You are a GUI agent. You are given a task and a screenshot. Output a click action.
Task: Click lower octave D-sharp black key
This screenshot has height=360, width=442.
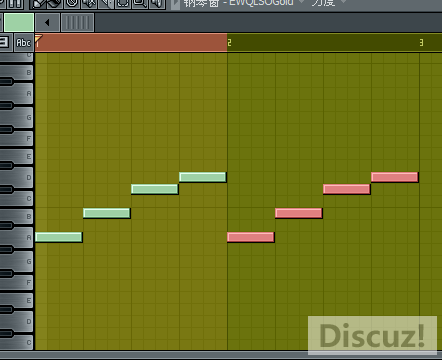click(x=7, y=309)
